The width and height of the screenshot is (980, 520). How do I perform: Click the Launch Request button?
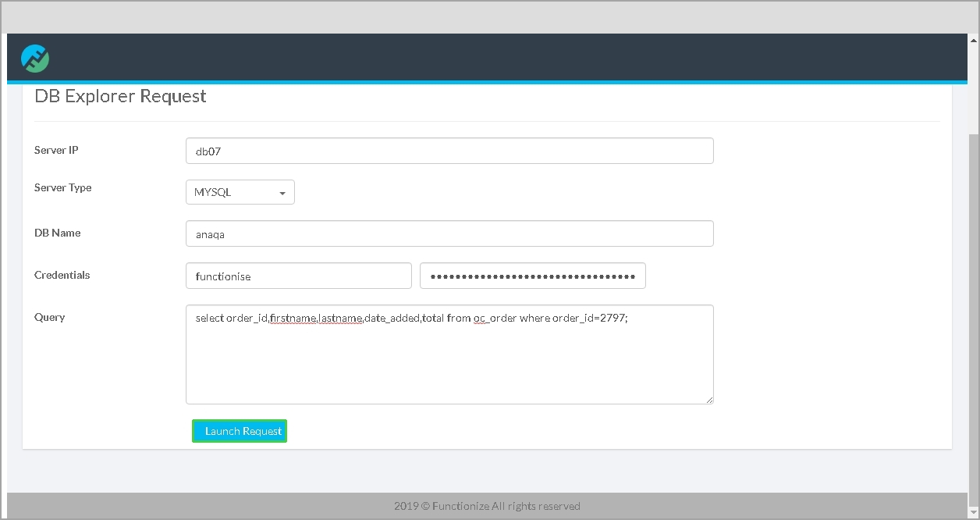240,431
